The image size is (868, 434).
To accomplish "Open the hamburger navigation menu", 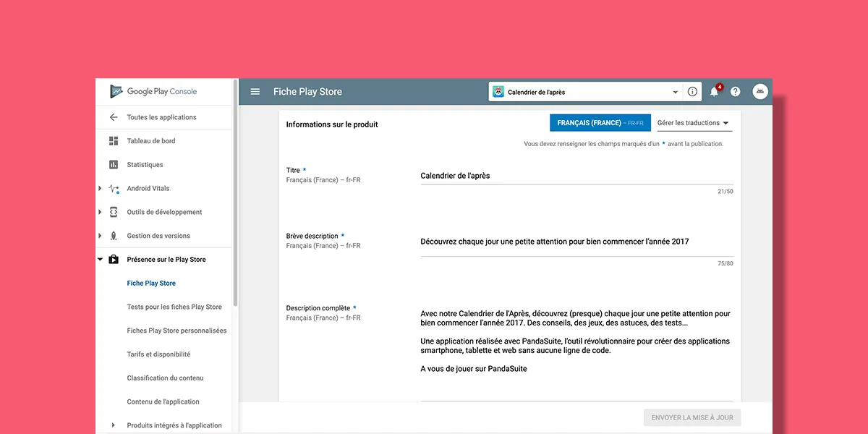I will coord(255,92).
